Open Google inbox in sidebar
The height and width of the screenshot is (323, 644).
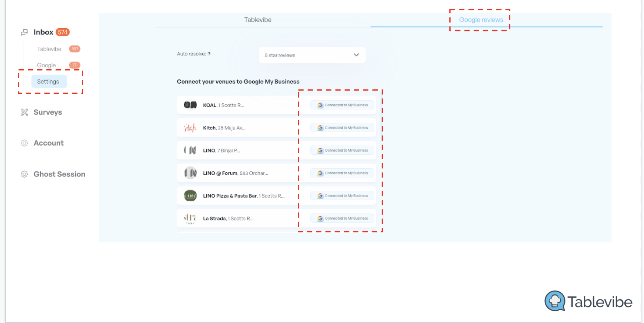(x=46, y=65)
